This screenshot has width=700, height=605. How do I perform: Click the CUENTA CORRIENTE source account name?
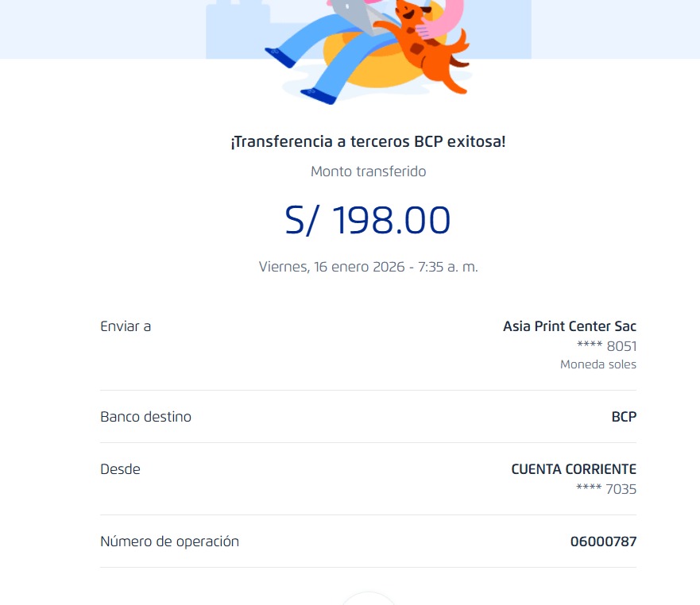pyautogui.click(x=573, y=469)
